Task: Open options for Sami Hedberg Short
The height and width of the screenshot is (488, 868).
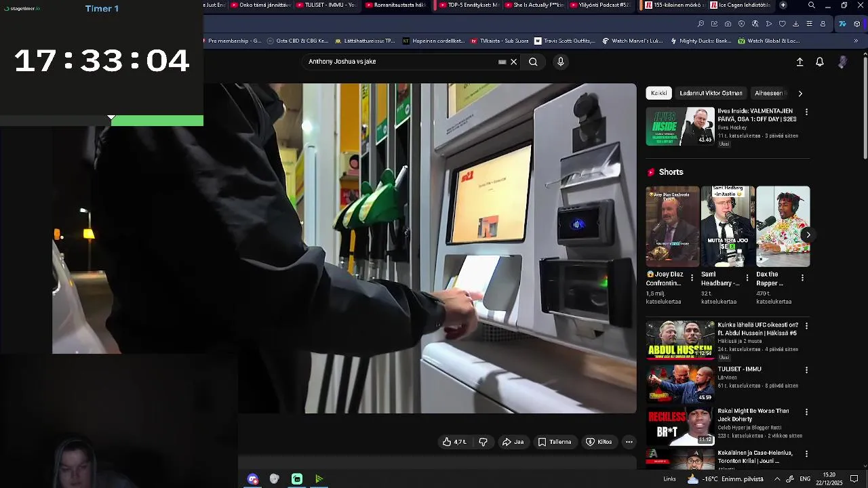Action: 747,278
